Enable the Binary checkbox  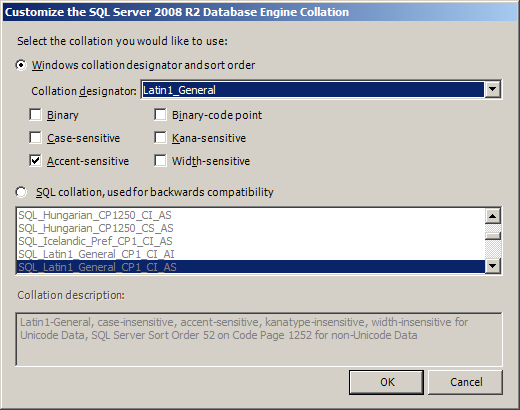coord(35,115)
